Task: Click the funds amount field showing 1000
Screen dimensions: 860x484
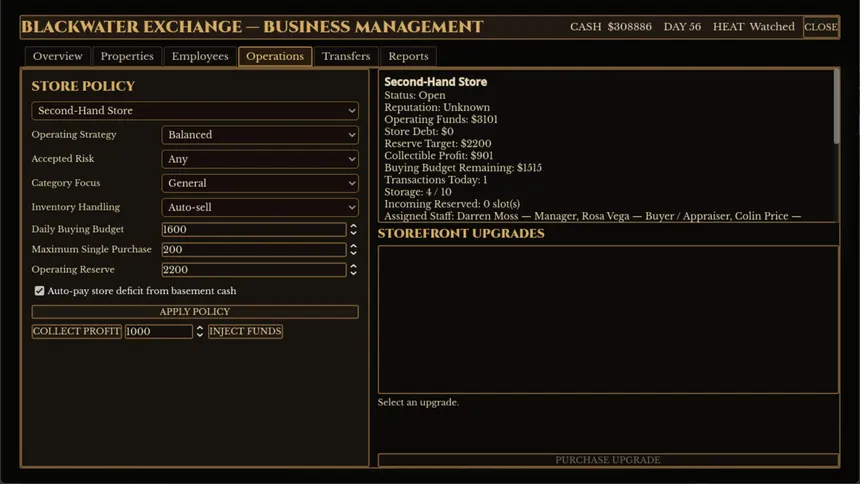Action: [x=159, y=331]
